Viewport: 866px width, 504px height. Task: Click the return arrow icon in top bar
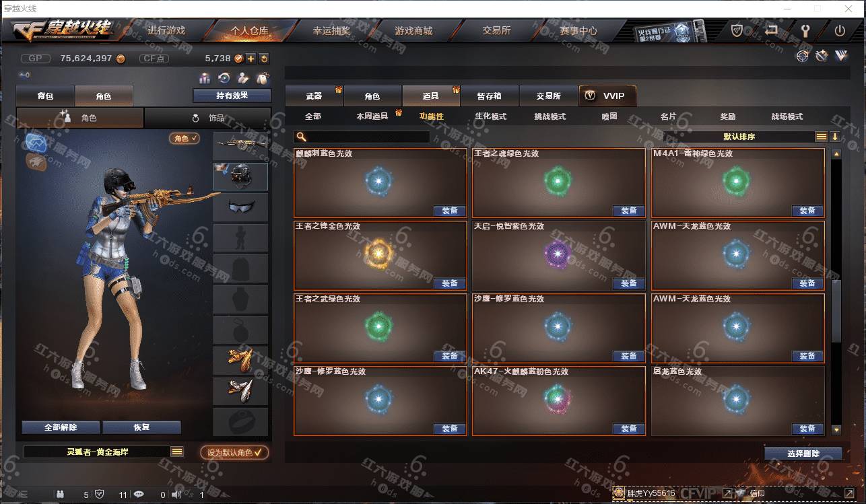tap(771, 30)
